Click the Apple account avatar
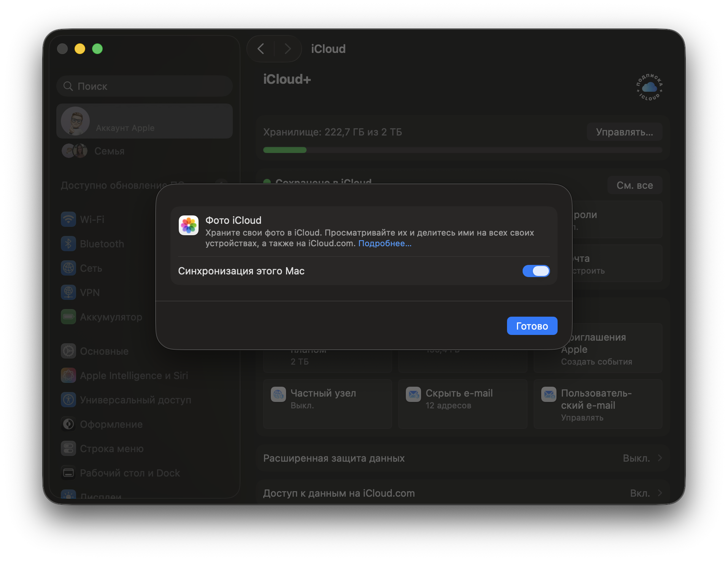The width and height of the screenshot is (728, 561). coord(75,121)
